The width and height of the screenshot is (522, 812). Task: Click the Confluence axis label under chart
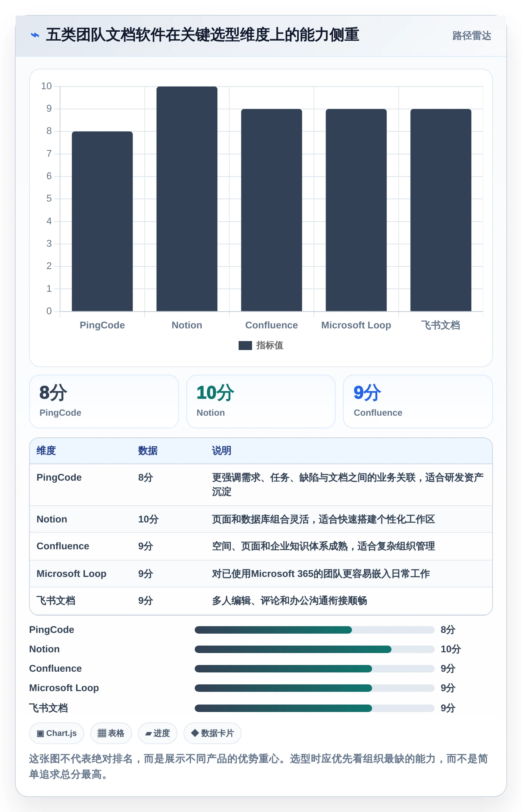[271, 325]
